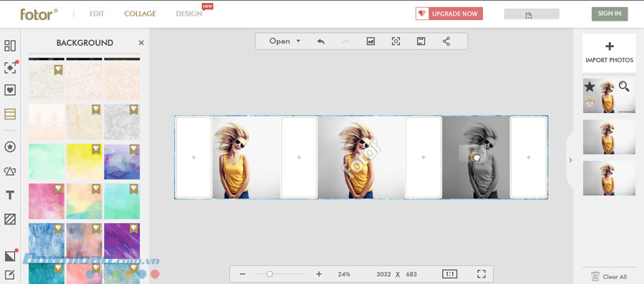Click the share icon
The image size is (644, 284).
click(446, 41)
